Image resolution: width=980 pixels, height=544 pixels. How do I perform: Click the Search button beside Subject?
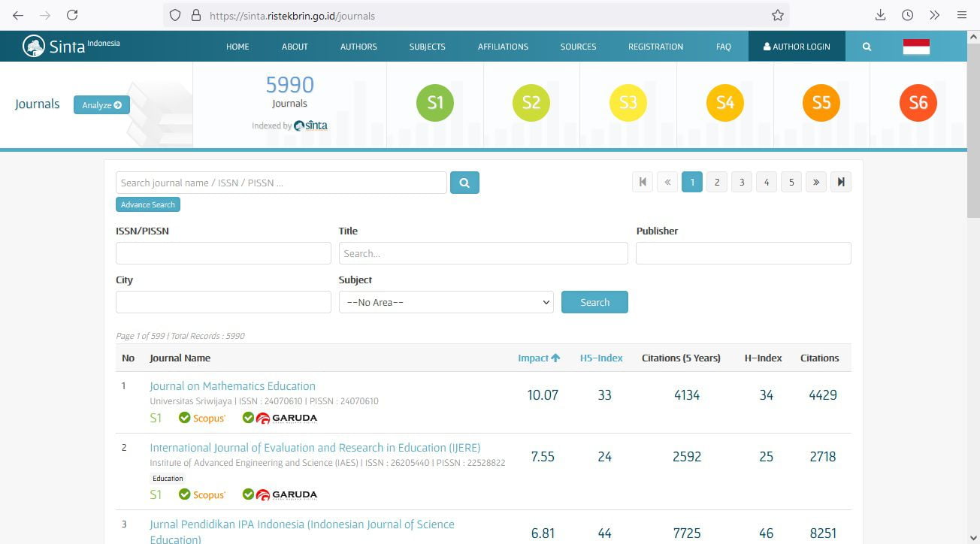click(x=594, y=302)
